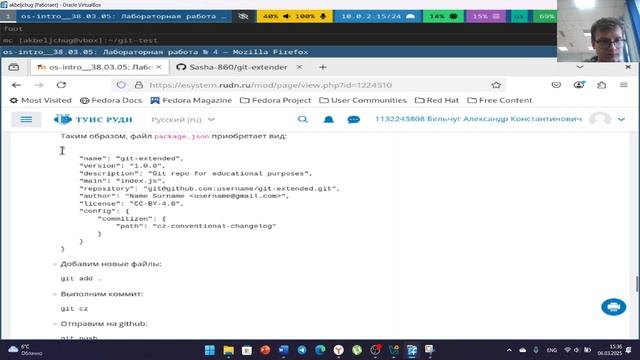Click the blue floating print button
The height and width of the screenshot is (360, 640).
[613, 307]
